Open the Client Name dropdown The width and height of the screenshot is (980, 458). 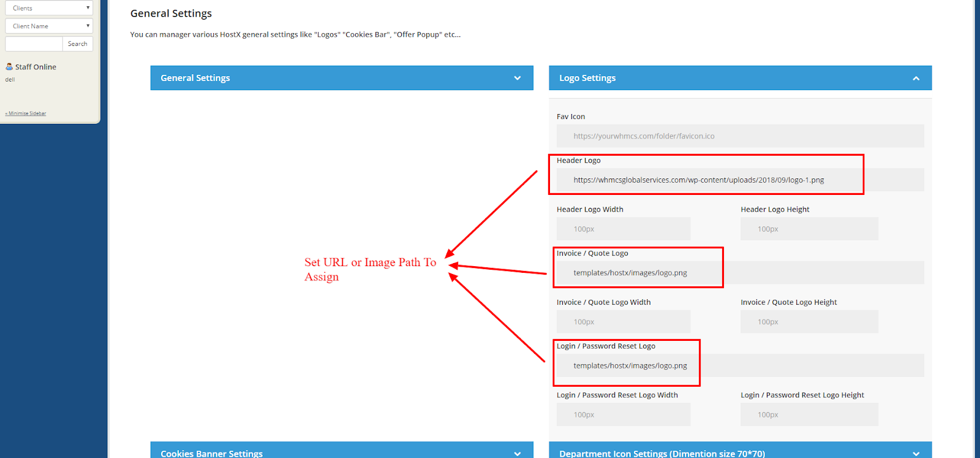(x=49, y=26)
